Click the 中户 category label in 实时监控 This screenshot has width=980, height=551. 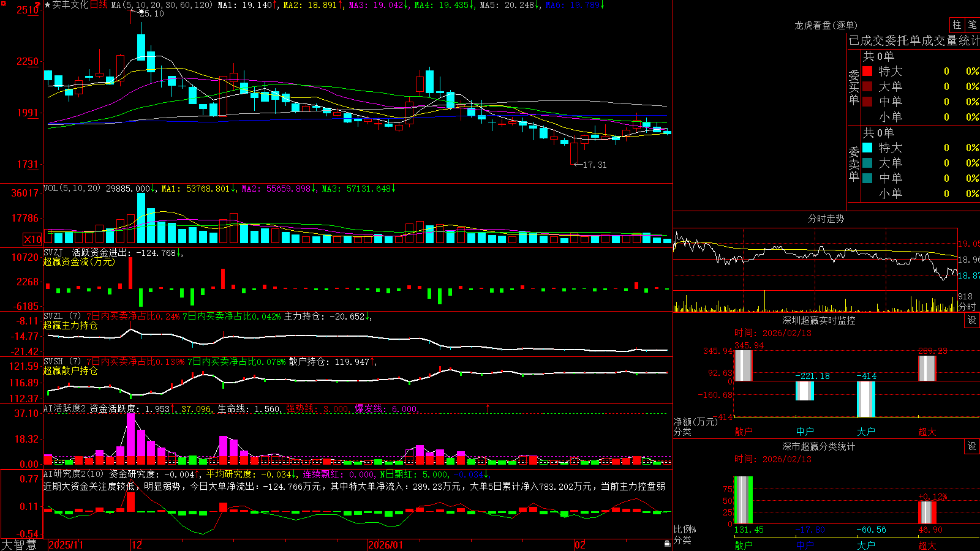point(805,432)
